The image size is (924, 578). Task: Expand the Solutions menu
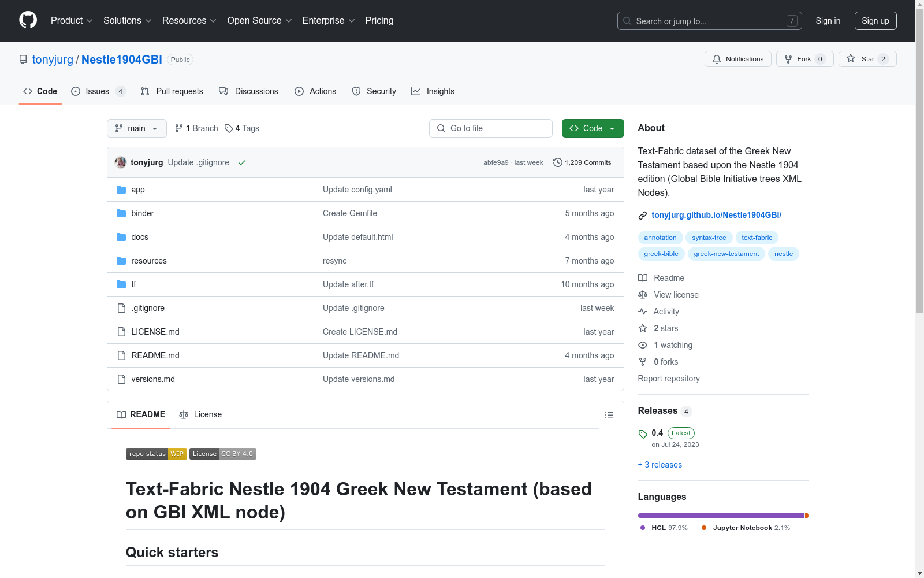[128, 21]
